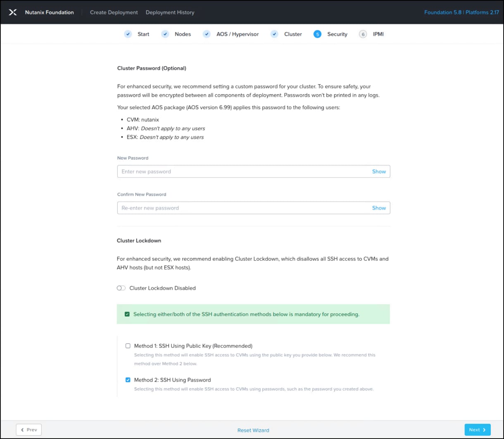Click the AOS / Hypervisor step checkmark icon
Image resolution: width=504 pixels, height=439 pixels.
[207, 34]
